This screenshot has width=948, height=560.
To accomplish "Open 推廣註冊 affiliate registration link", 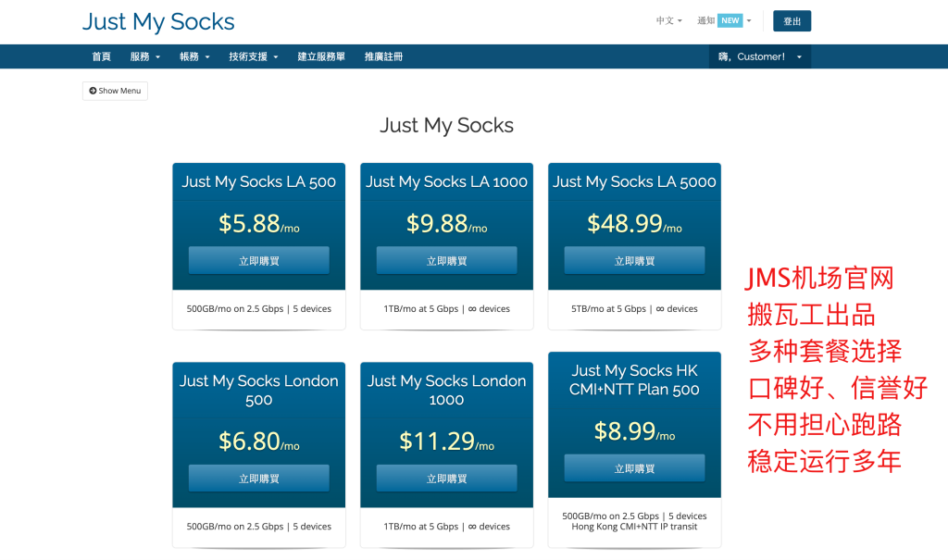I will [383, 56].
